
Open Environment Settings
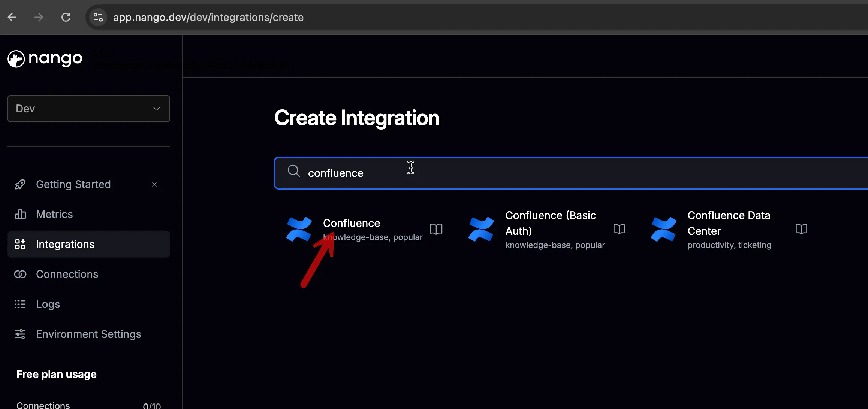pos(88,334)
